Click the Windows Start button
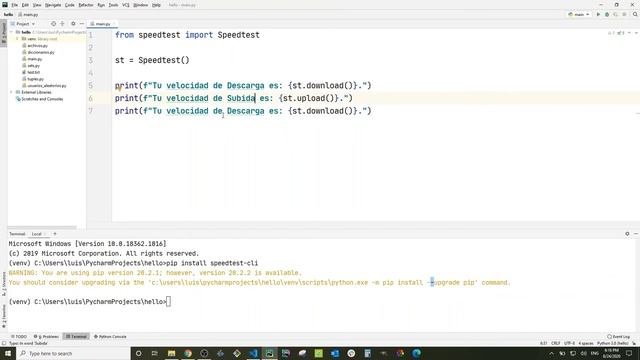 (x=8, y=353)
